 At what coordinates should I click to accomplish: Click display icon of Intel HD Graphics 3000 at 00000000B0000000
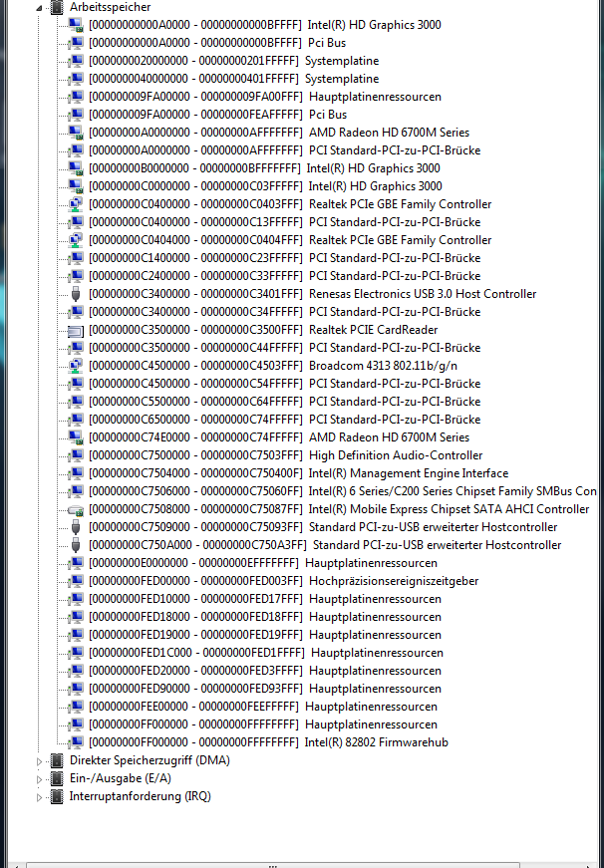(76, 168)
